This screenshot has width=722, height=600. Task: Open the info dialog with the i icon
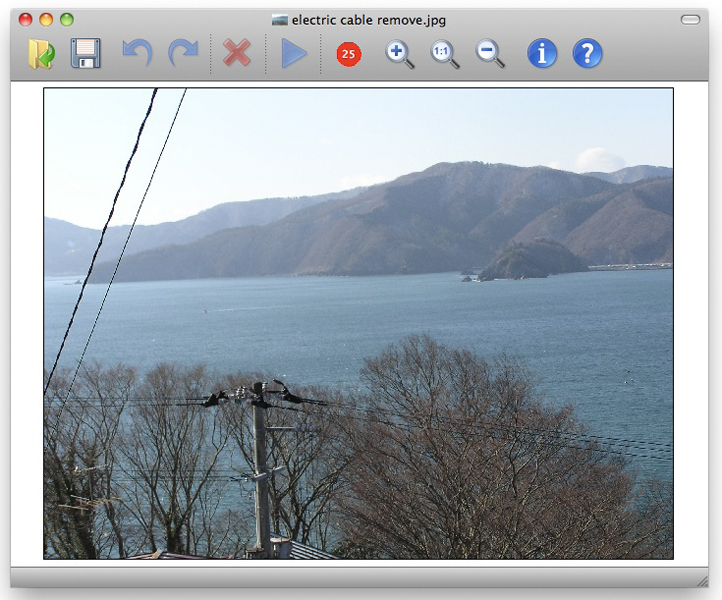(x=542, y=53)
